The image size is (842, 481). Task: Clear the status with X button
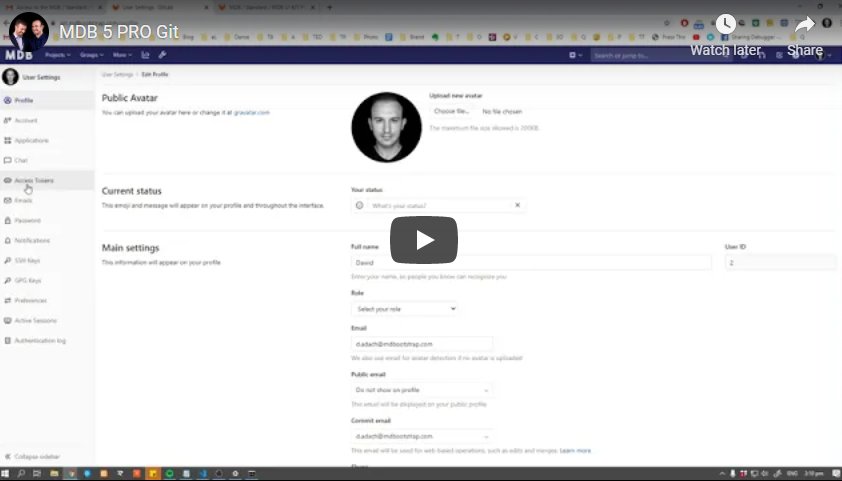[x=517, y=205]
